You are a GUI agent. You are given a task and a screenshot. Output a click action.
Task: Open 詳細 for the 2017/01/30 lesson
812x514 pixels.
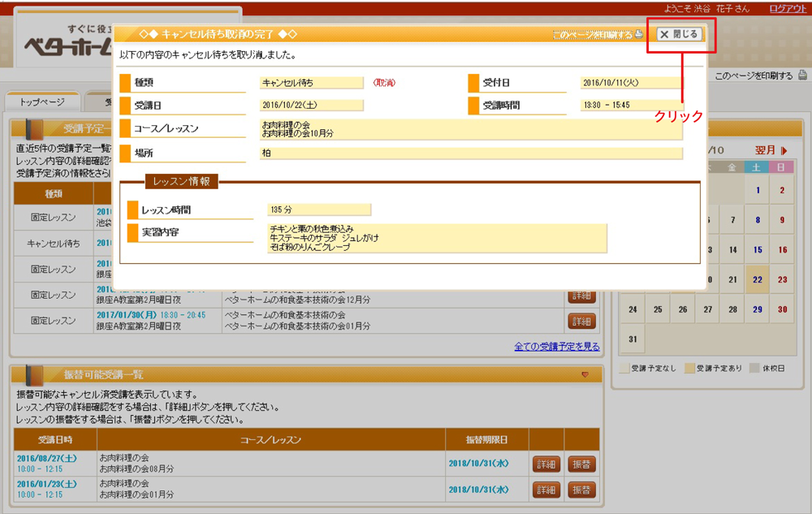click(x=581, y=321)
